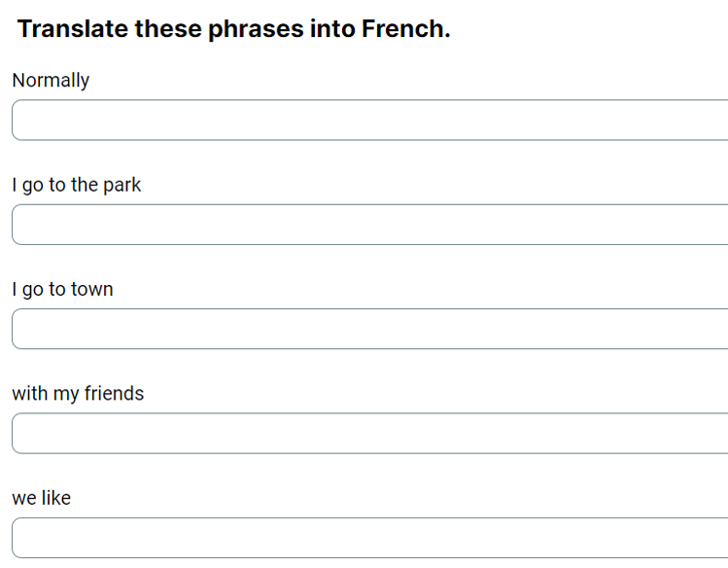This screenshot has height=568, width=728.
Task: Place cursor in the first translation box
Action: point(369,120)
